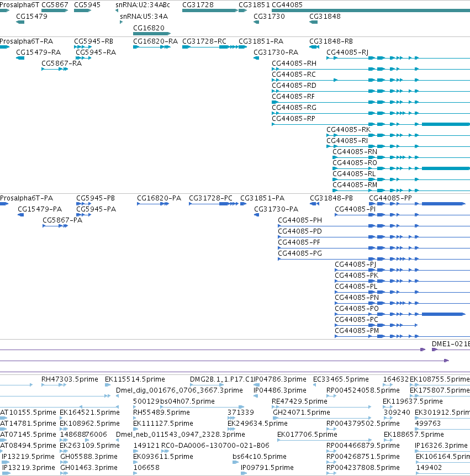The image size is (470, 476).
Task: Select the GH24071.5prime EST label
Action: pos(302,412)
